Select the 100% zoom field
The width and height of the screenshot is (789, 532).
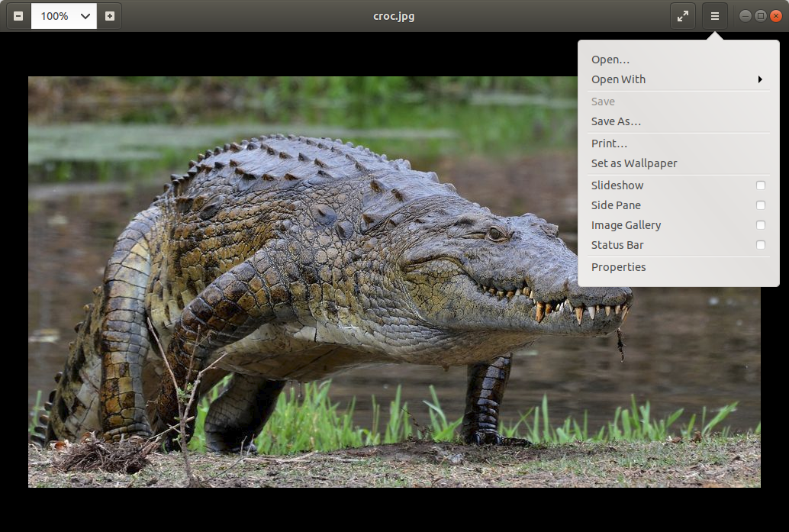click(55, 16)
